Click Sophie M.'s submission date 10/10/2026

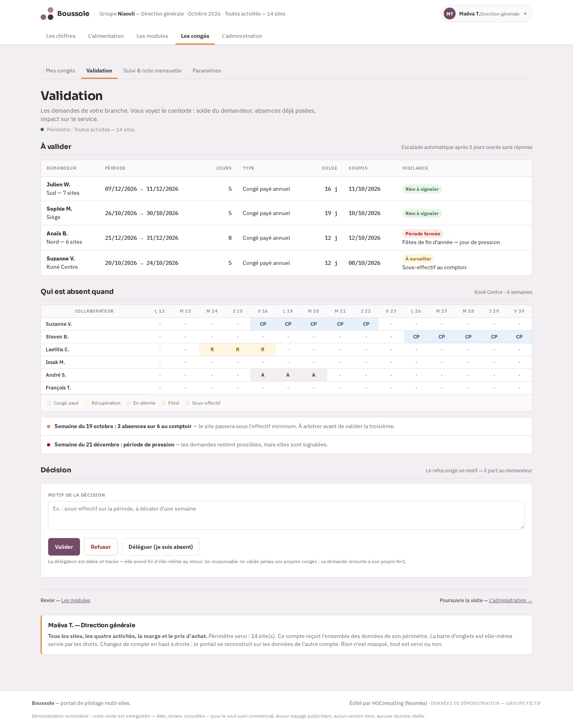click(364, 213)
